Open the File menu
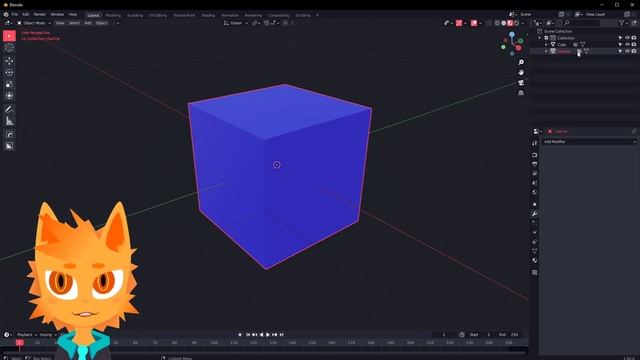The width and height of the screenshot is (640, 360). (15, 14)
